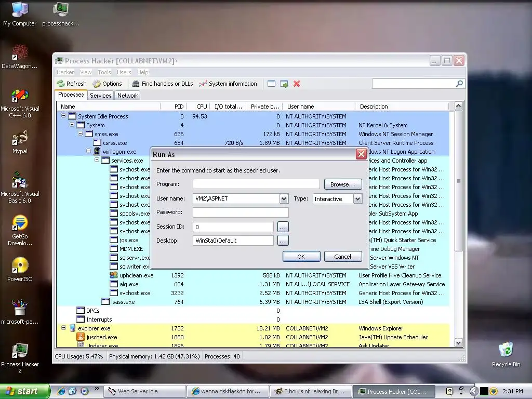The width and height of the screenshot is (532, 399).
Task: Switch to the Network tab
Action: pos(128,96)
